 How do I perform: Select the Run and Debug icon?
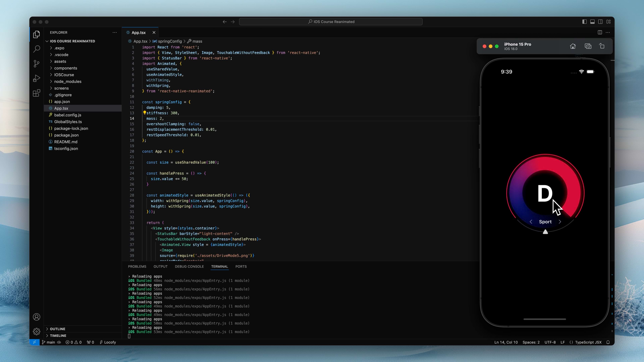pos(37,78)
